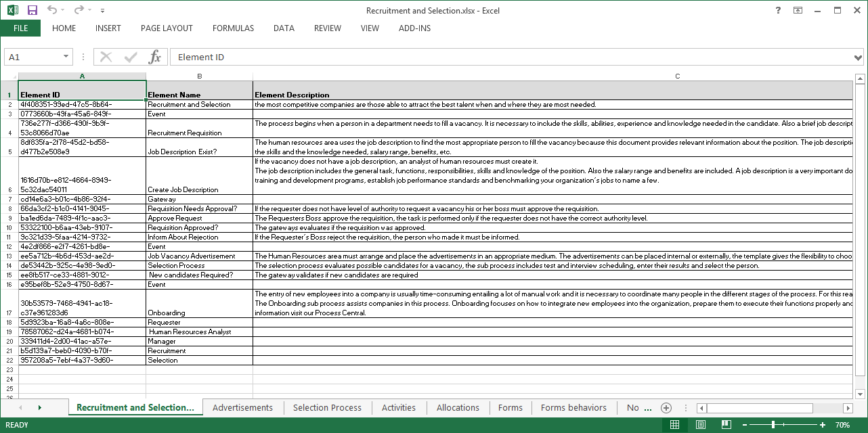Open the FILE backstage tab
Screen dimensions: 868x433
point(20,28)
